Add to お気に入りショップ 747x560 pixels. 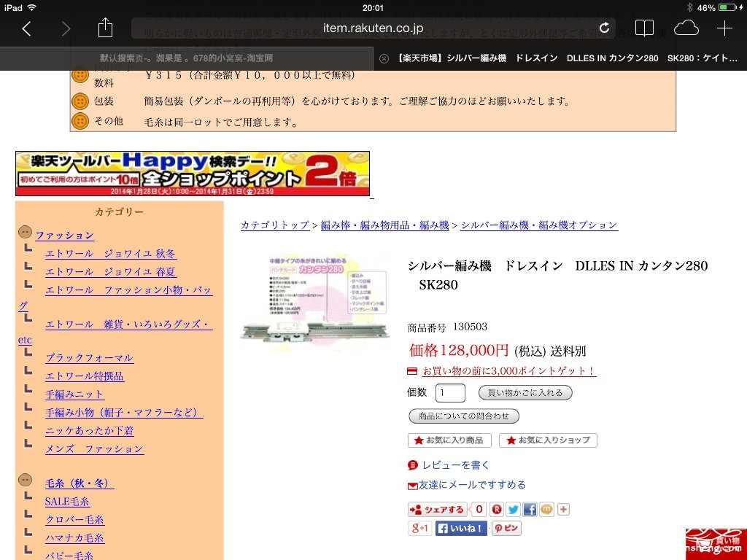click(549, 440)
